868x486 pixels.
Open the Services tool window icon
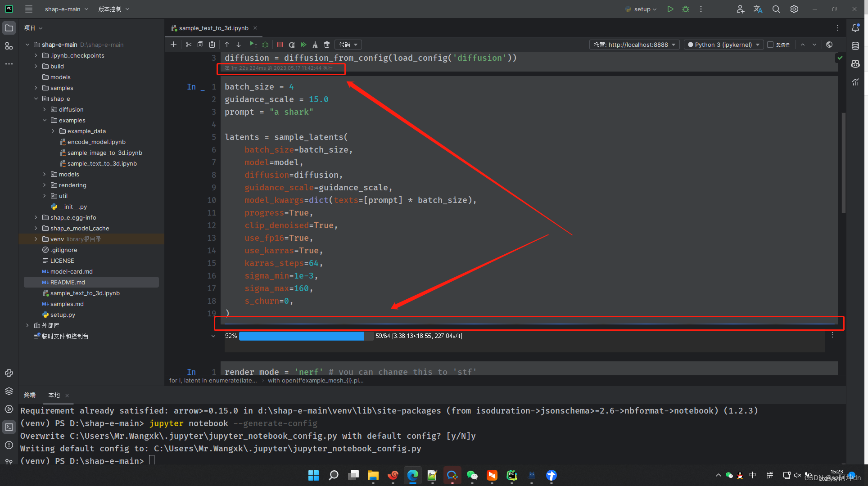coord(9,409)
